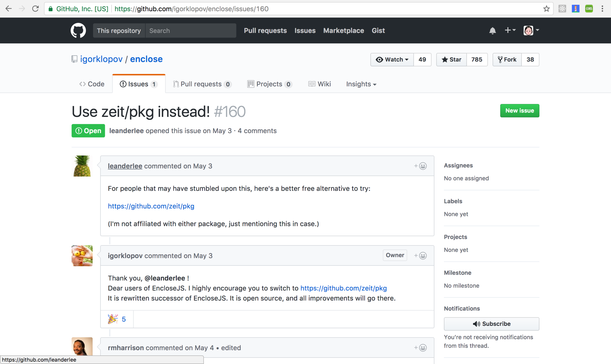Subscribe to thread notifications
This screenshot has width=611, height=364.
[x=491, y=324]
